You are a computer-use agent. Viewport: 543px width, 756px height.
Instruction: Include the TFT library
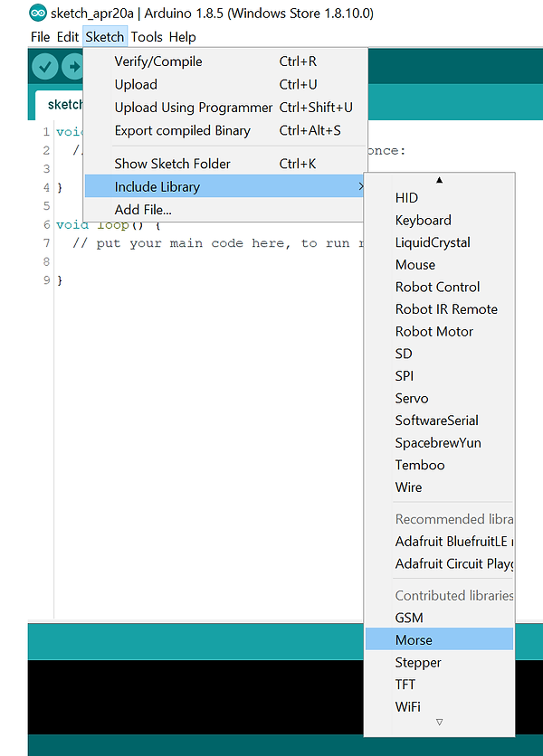(x=439, y=685)
